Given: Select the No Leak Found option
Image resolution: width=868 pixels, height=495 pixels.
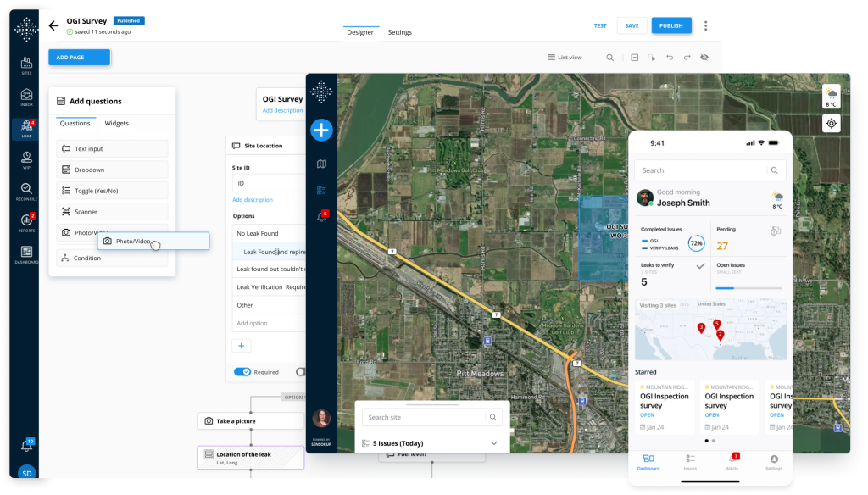Looking at the screenshot, I should click(269, 234).
